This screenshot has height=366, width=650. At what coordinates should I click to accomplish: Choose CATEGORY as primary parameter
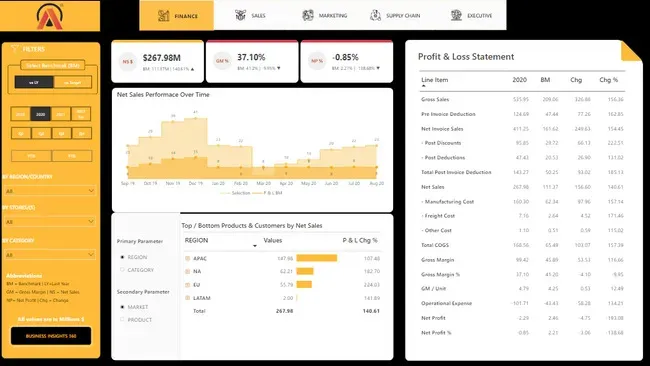point(122,270)
